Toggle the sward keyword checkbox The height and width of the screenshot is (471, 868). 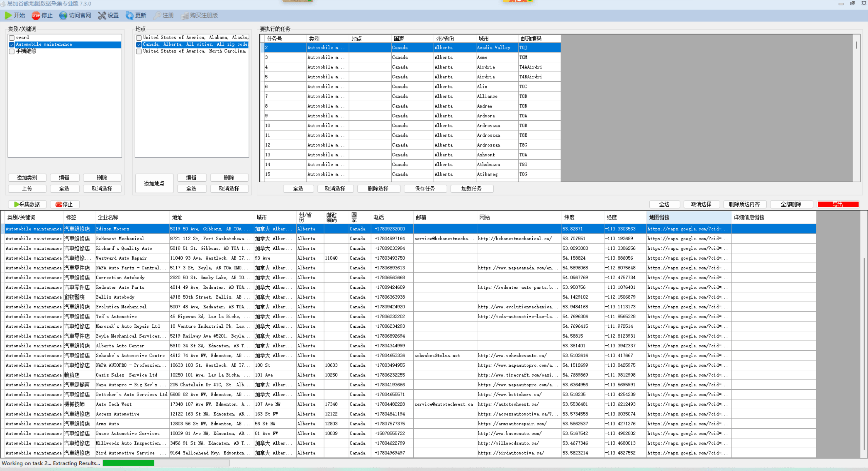[x=12, y=38]
